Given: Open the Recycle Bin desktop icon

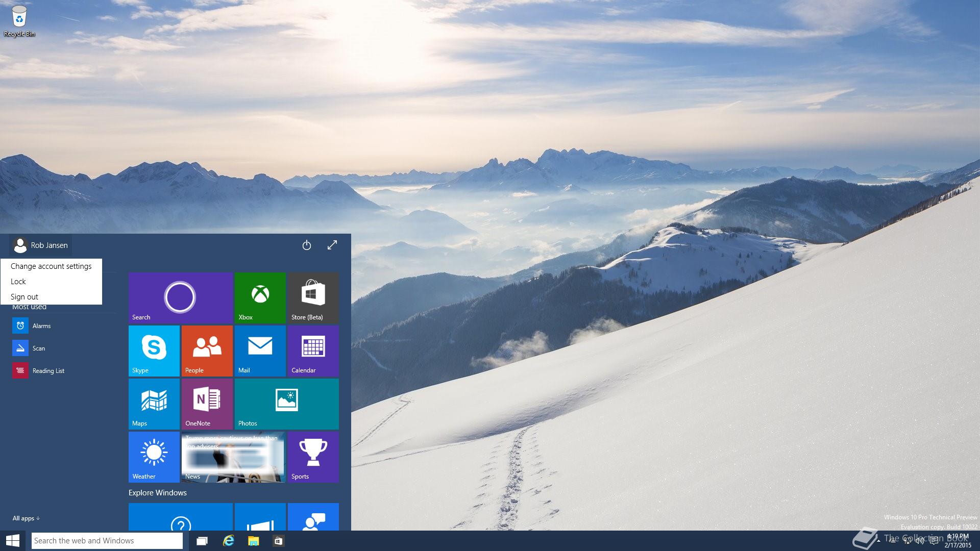Looking at the screenshot, I should [x=19, y=21].
